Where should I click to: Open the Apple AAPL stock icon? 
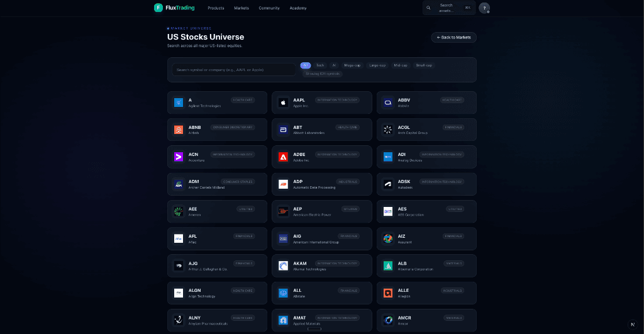(x=283, y=103)
